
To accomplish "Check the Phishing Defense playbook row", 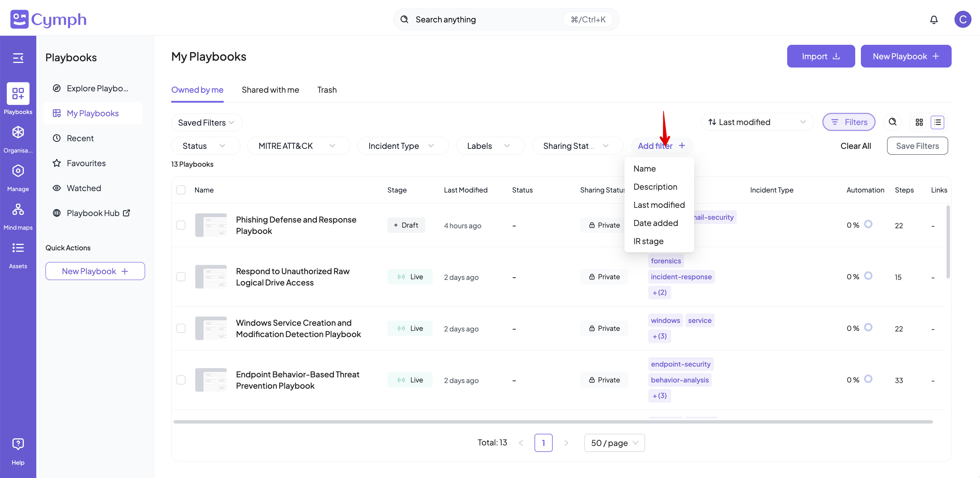I will click(181, 225).
